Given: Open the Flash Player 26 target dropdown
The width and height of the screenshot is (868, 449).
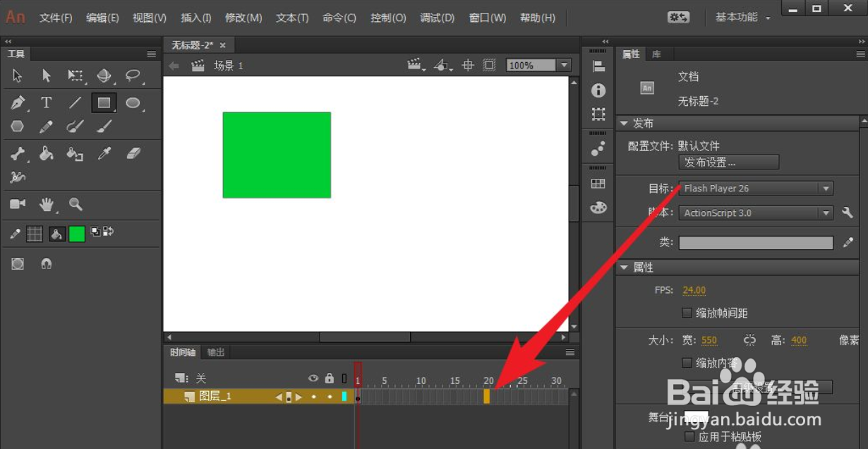Looking at the screenshot, I should tap(826, 188).
